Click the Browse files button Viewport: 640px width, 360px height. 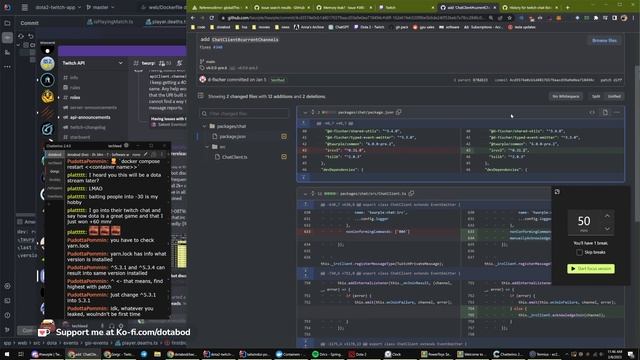604,40
